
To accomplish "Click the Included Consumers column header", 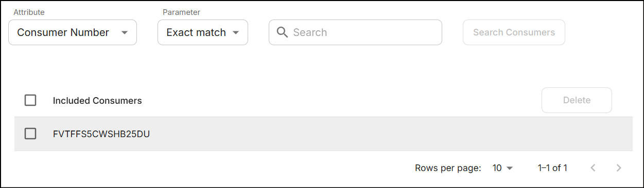I will [x=97, y=101].
